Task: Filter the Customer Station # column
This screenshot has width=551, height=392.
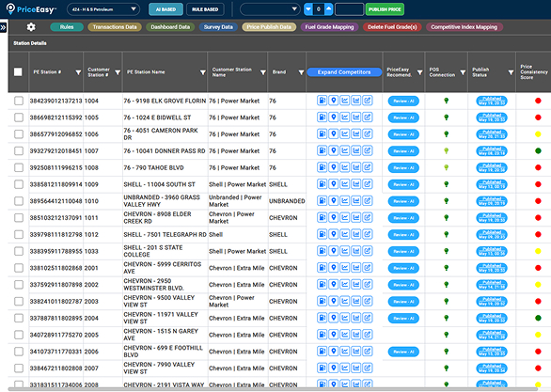Action: 118,72
